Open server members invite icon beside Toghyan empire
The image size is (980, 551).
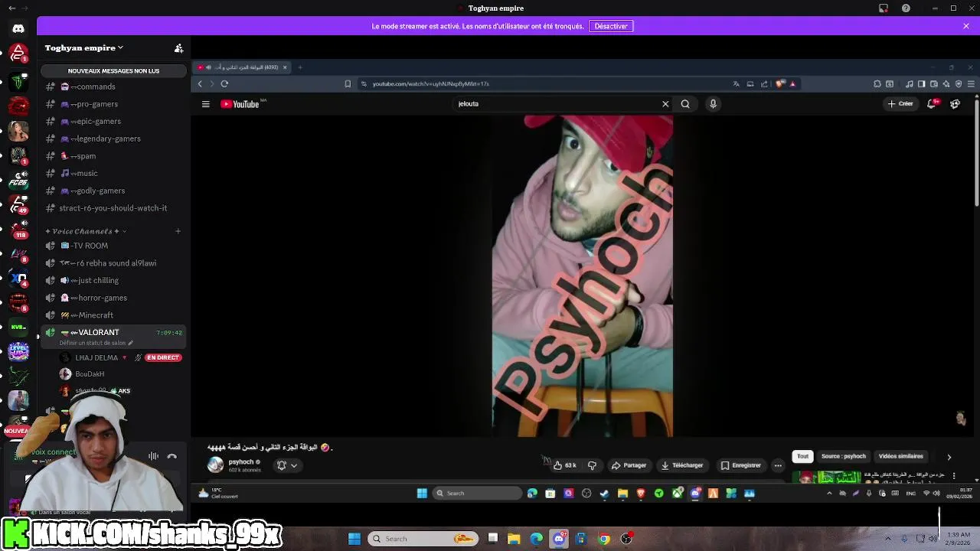178,48
